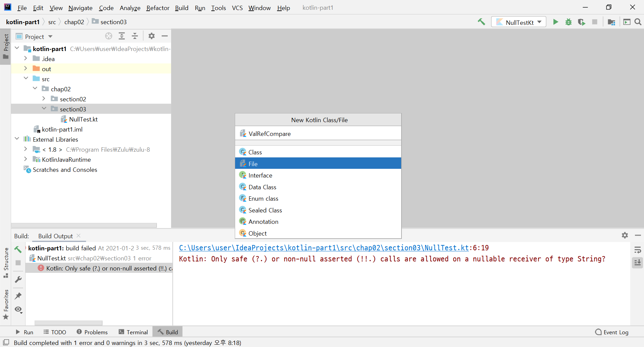This screenshot has height=347, width=644.
Task: Open the Tools menu
Action: click(x=218, y=8)
